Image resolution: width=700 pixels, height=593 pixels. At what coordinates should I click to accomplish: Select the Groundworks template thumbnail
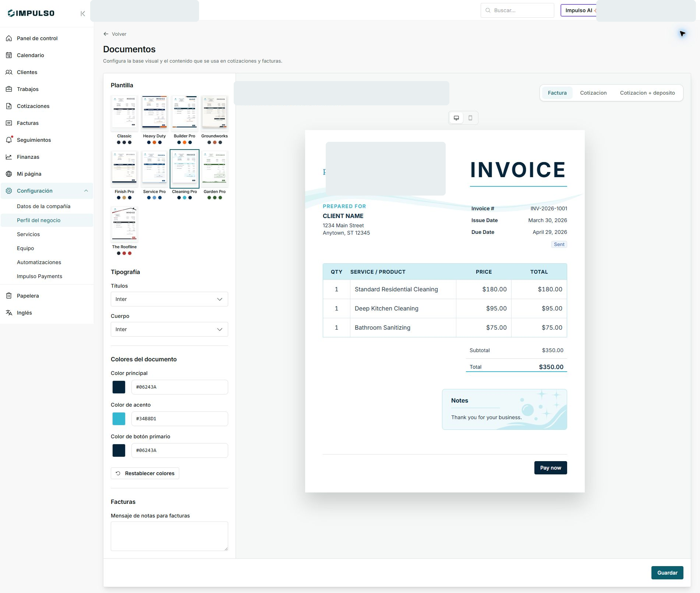pyautogui.click(x=215, y=113)
